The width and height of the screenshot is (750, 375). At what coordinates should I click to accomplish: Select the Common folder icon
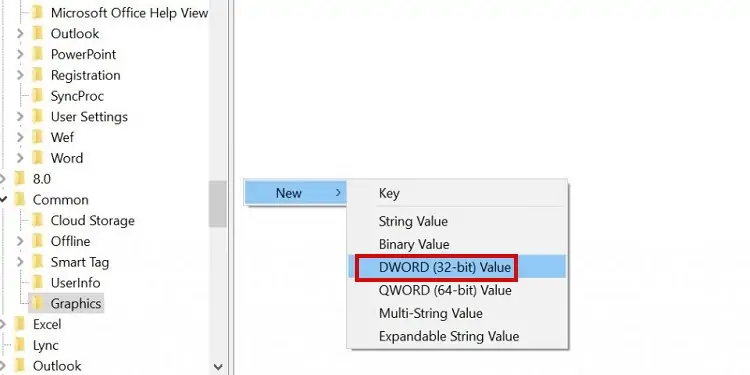pos(20,199)
